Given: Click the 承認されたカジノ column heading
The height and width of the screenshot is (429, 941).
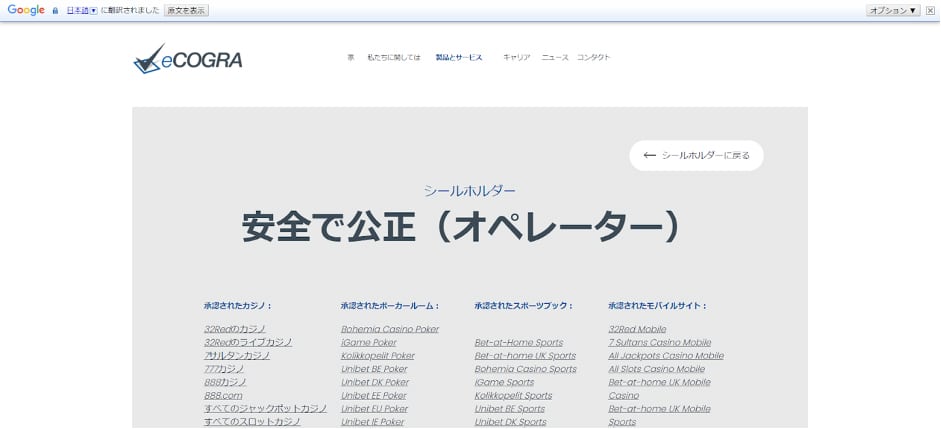Looking at the screenshot, I should [238, 306].
